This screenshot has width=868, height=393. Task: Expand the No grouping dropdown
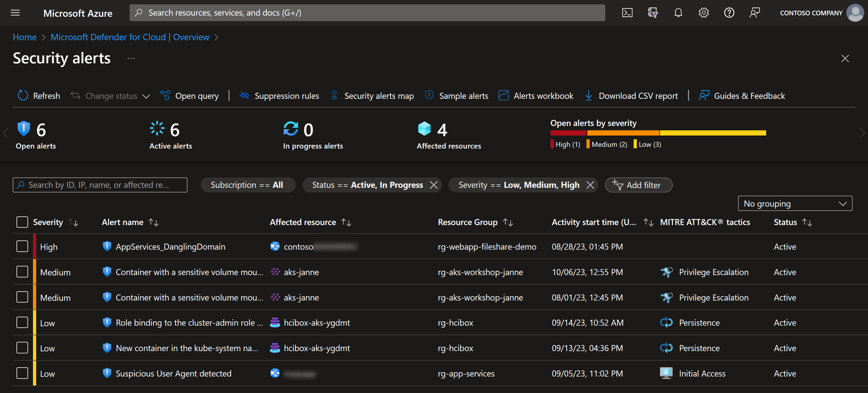click(x=795, y=203)
